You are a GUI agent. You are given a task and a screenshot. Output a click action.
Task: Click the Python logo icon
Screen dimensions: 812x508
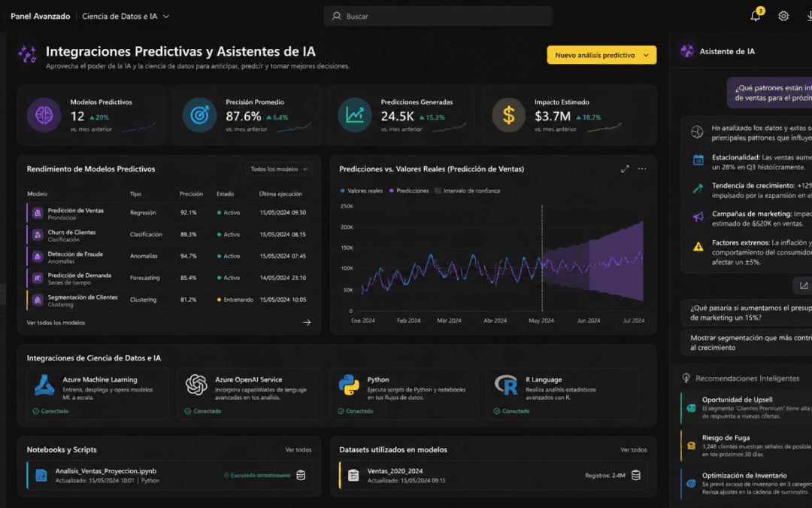(349, 385)
